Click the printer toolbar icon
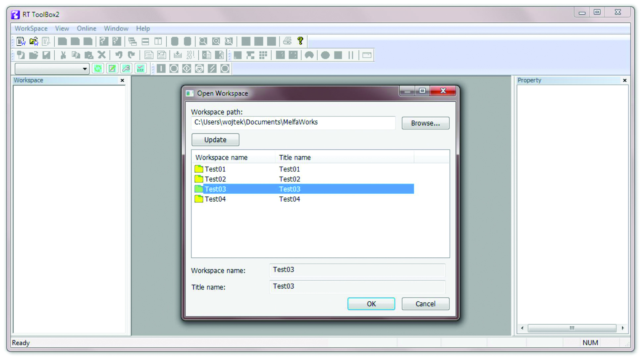This screenshot has width=644, height=357. tap(287, 41)
